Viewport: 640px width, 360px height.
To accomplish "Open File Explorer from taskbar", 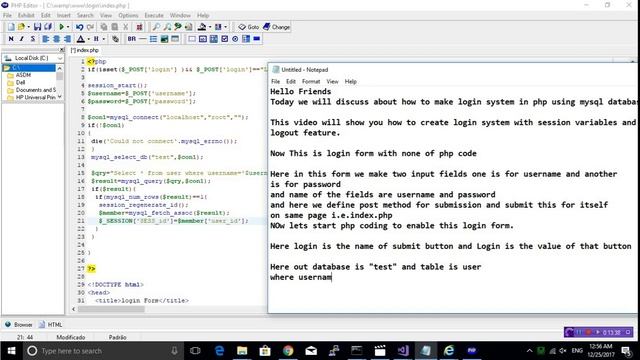I will click(242, 351).
